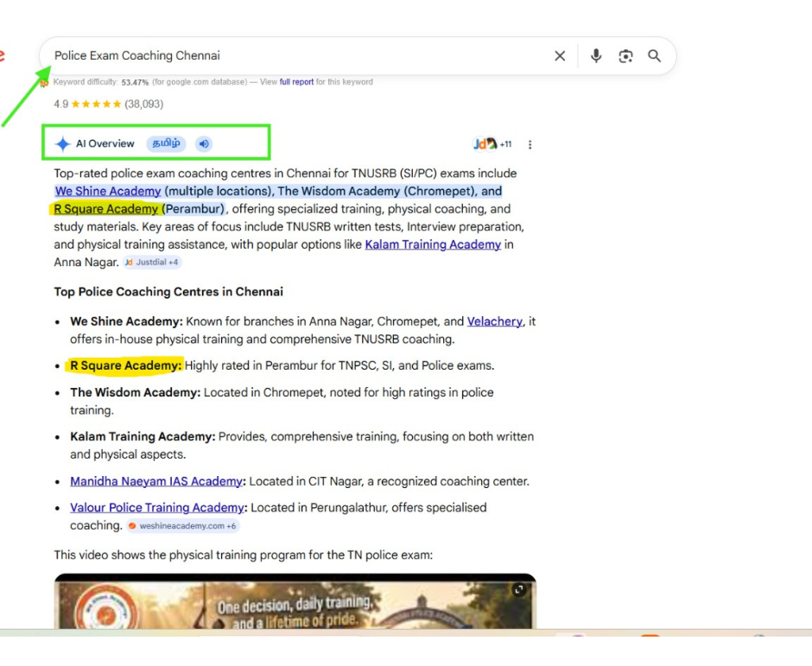The width and height of the screenshot is (812, 666).
Task: Switch AI Overview to Tamil language
Action: (x=166, y=143)
